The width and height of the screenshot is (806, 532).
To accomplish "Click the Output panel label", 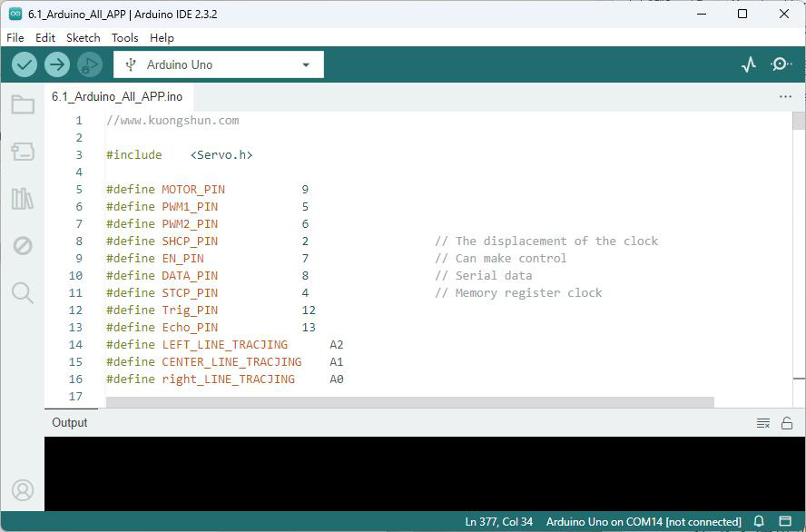I will pyautogui.click(x=69, y=422).
